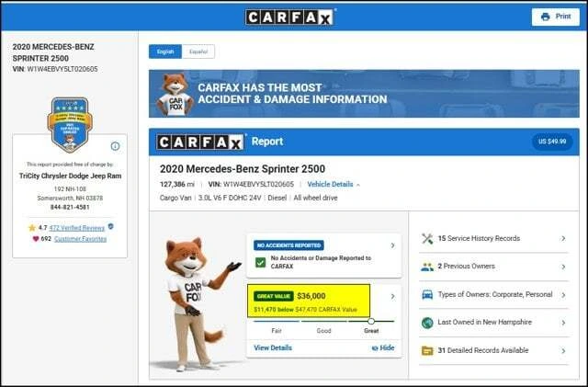Switch language to English
This screenshot has width=588, height=387.
coord(165,51)
